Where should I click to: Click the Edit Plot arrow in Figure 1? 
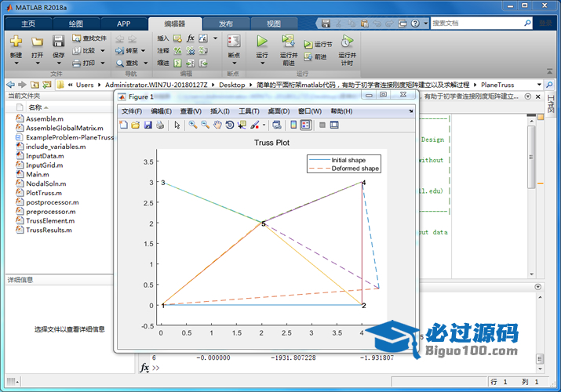pos(177,125)
